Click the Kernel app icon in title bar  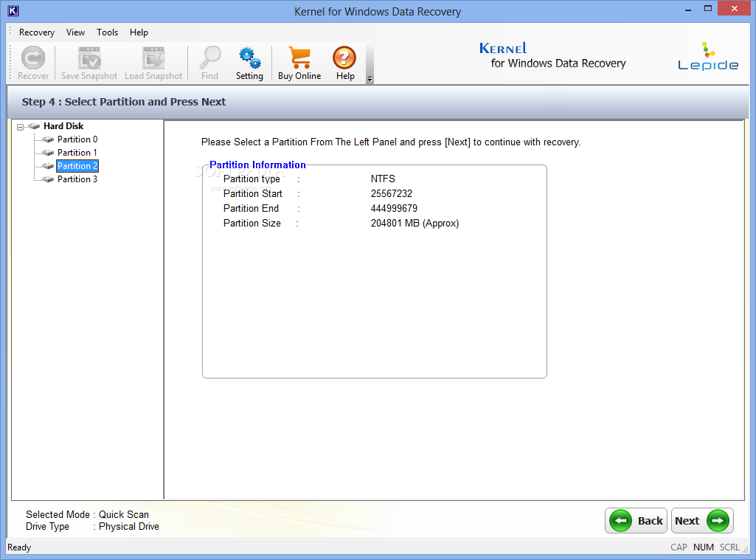[x=13, y=11]
